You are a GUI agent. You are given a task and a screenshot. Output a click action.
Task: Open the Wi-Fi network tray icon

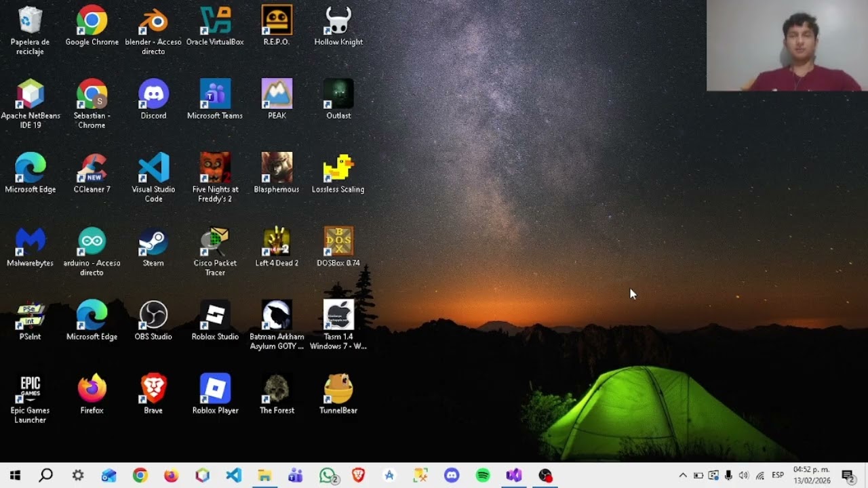point(760,476)
